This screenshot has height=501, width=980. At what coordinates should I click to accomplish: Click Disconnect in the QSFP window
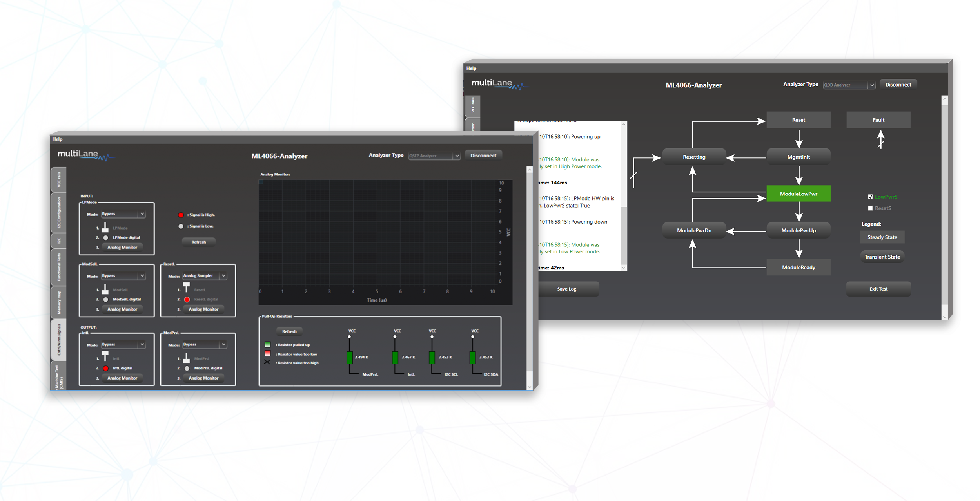(x=483, y=156)
